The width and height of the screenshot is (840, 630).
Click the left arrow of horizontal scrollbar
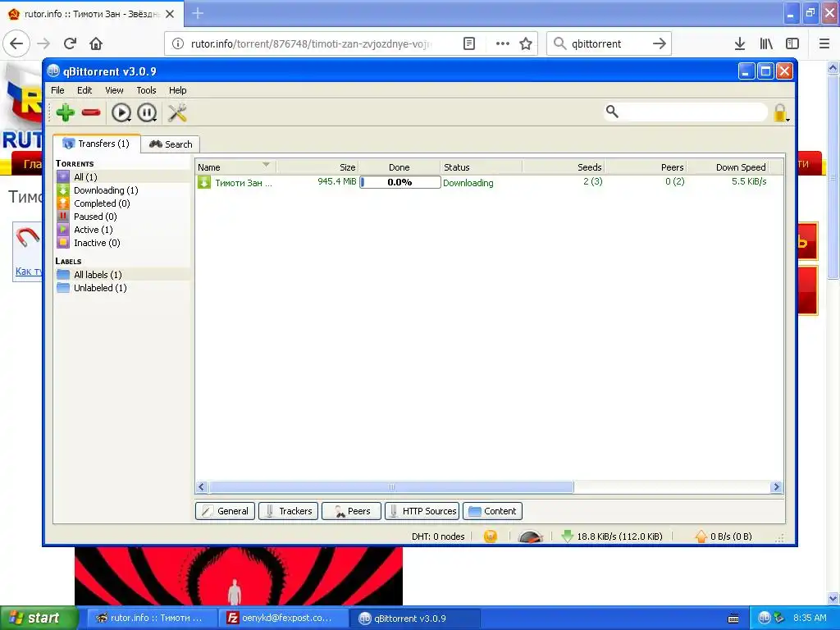coord(202,487)
